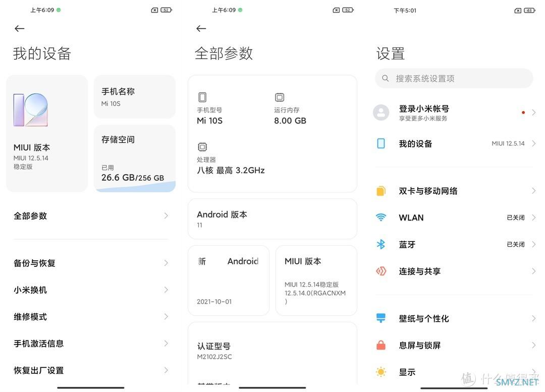This screenshot has height=392, width=545.
Task: Tap back arrow on 我的设备 screen
Action: click(20, 28)
